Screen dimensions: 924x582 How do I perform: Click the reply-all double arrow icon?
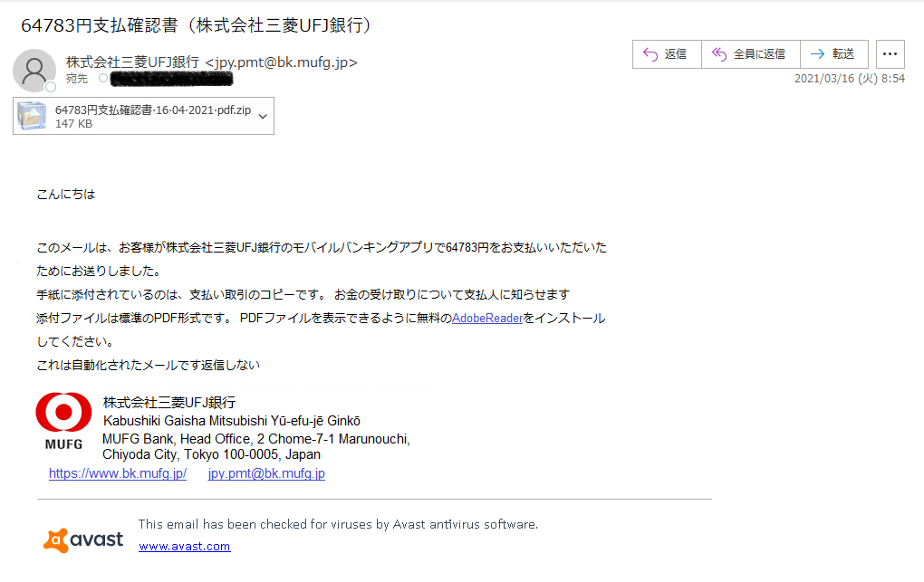tap(719, 54)
